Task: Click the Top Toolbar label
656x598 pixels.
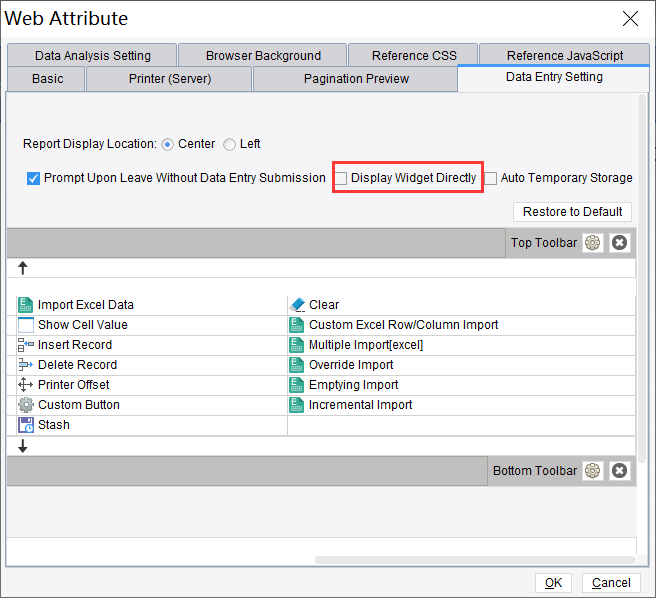Action: click(544, 243)
